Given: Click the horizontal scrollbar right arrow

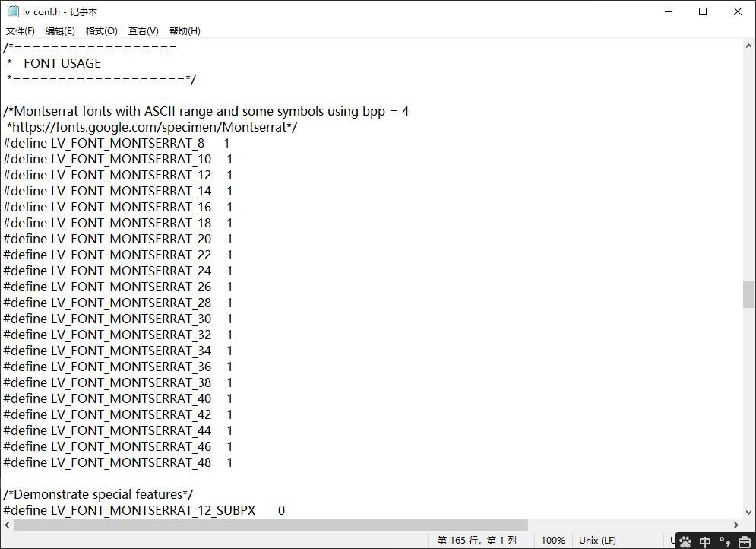Looking at the screenshot, I should [x=736, y=525].
